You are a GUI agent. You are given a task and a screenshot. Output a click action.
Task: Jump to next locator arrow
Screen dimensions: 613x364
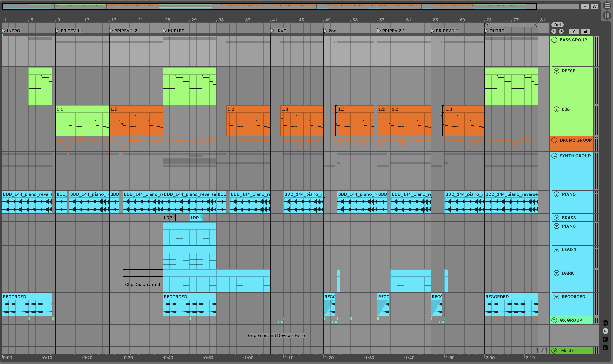[561, 31]
